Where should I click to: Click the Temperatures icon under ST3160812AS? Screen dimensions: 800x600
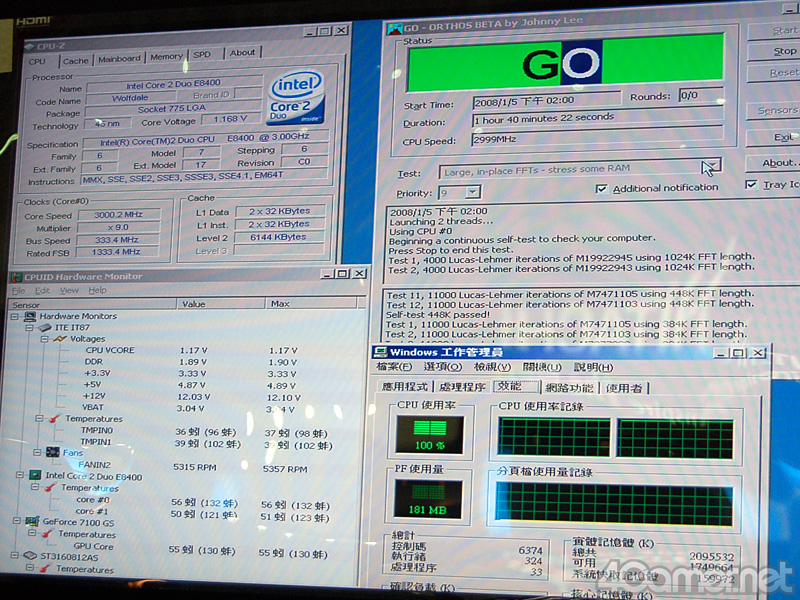click(44, 568)
